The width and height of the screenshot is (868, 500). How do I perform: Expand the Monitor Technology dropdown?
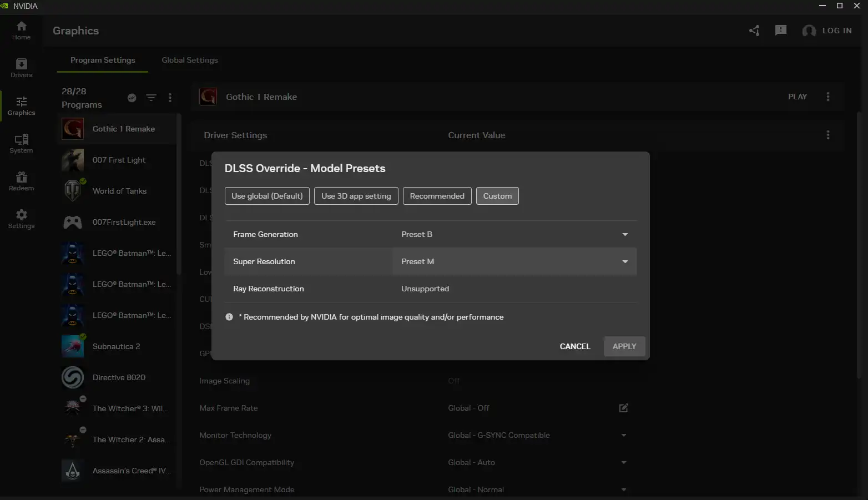pyautogui.click(x=624, y=435)
